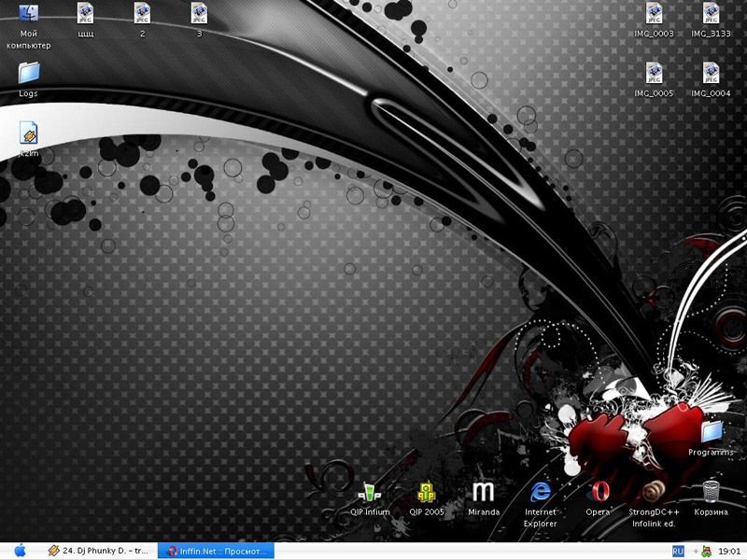Select the Корзина recycle bin icon
Screen dimensions: 747x560
click(x=712, y=492)
